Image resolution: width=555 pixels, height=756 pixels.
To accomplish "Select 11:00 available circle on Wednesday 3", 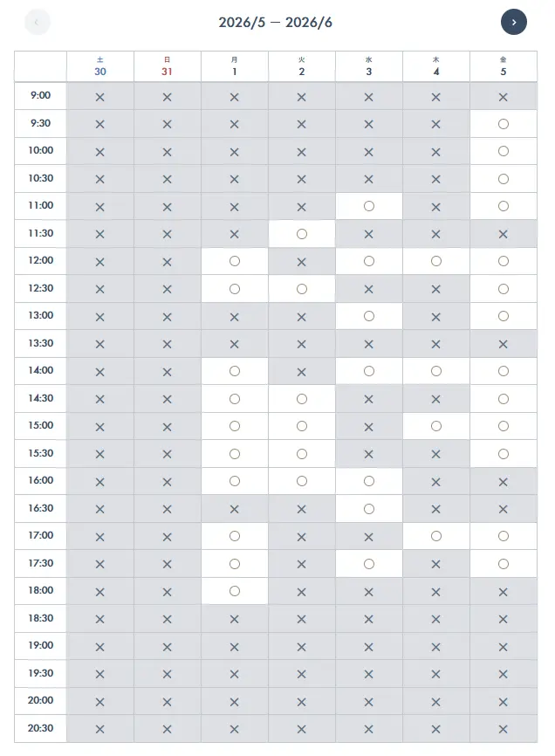I will point(369,206).
